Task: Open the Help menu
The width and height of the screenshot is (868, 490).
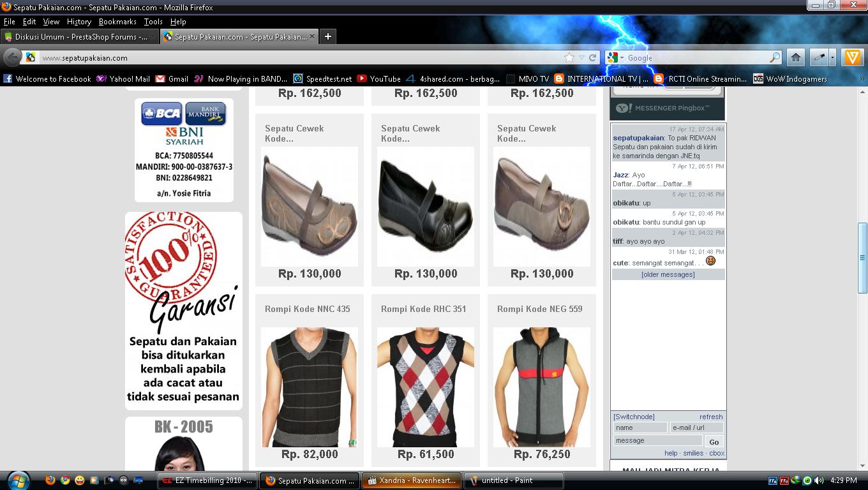Action: coord(178,22)
